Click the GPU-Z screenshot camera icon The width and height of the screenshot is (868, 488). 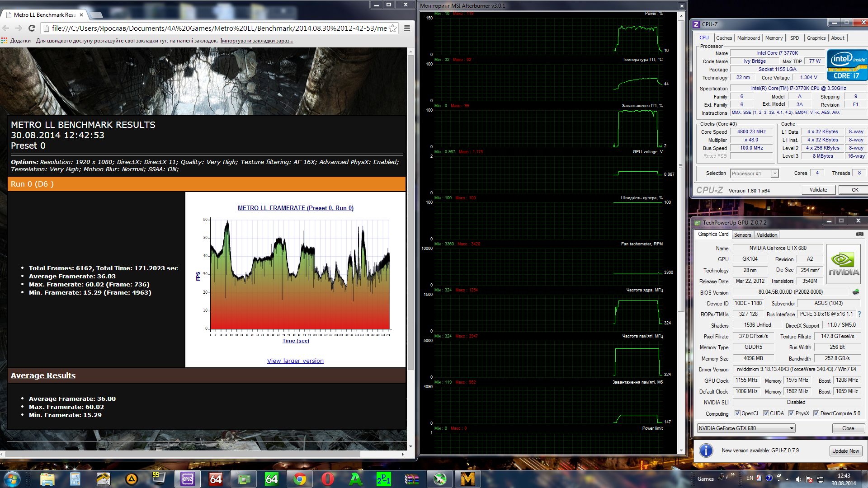[859, 234]
